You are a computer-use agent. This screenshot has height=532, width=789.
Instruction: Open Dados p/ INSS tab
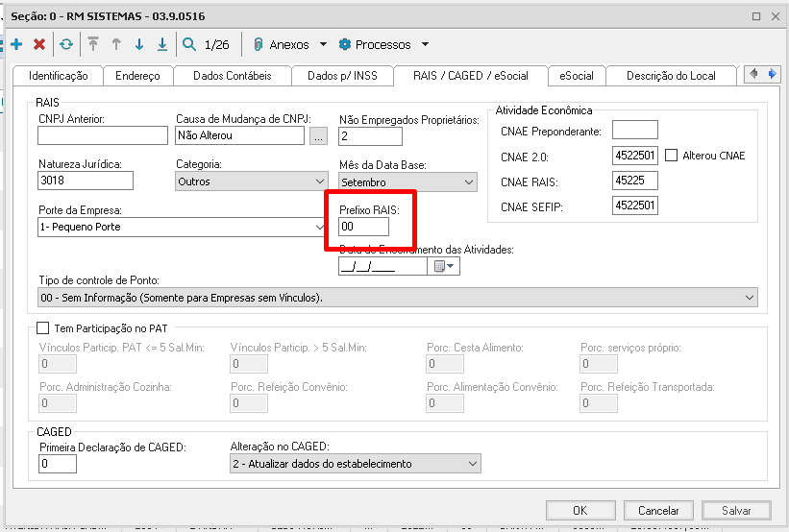(x=342, y=76)
